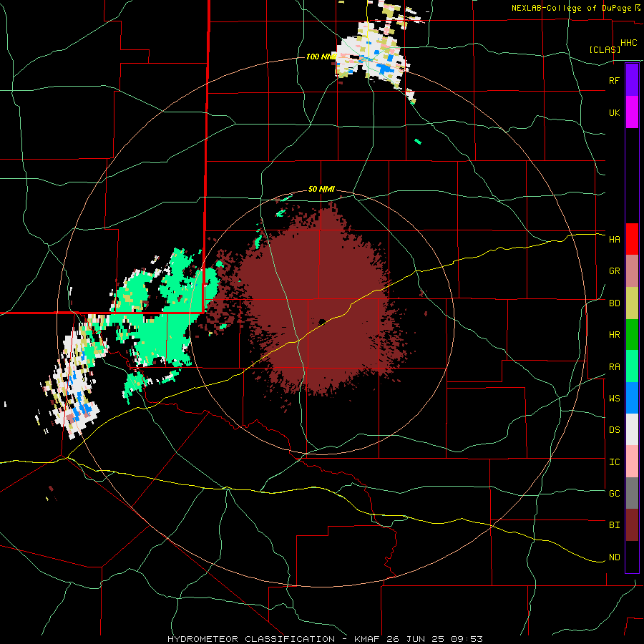Click the BI legend label
Viewport: 644px width, 644px height.
(614, 525)
